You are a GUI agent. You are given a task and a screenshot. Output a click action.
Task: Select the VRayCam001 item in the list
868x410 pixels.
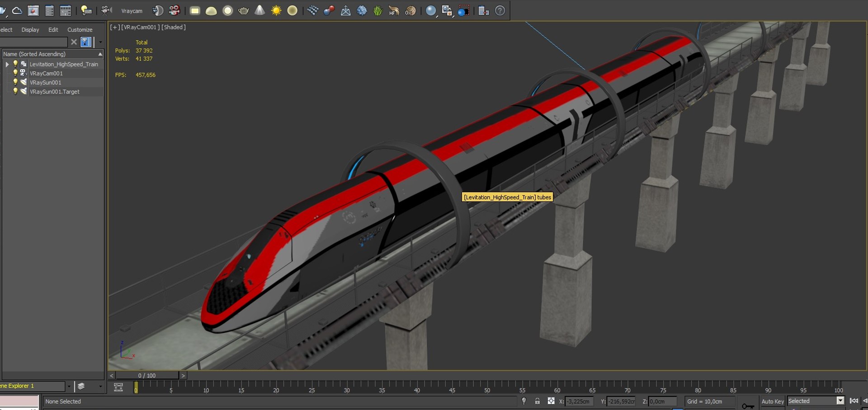click(46, 73)
